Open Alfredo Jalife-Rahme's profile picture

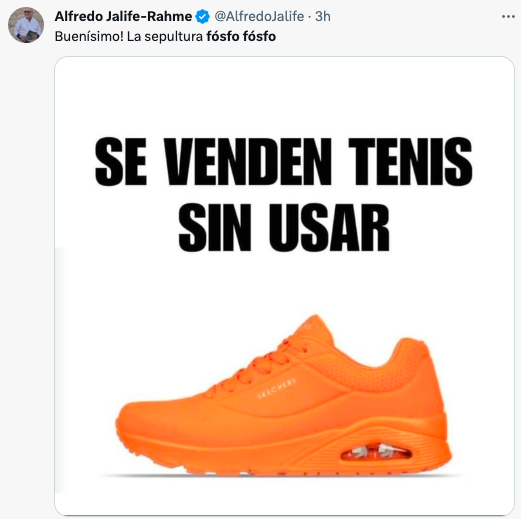click(x=26, y=25)
